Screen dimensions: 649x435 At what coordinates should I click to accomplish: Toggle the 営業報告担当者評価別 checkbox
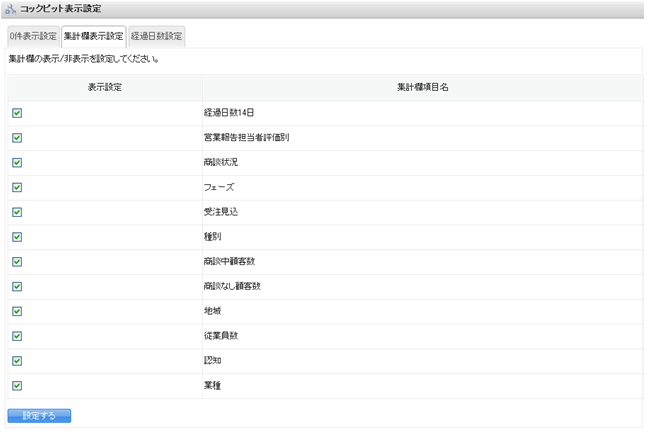pos(17,137)
